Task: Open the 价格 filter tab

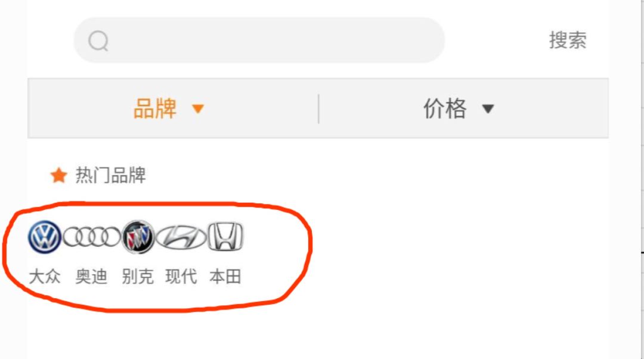Action: click(x=464, y=109)
